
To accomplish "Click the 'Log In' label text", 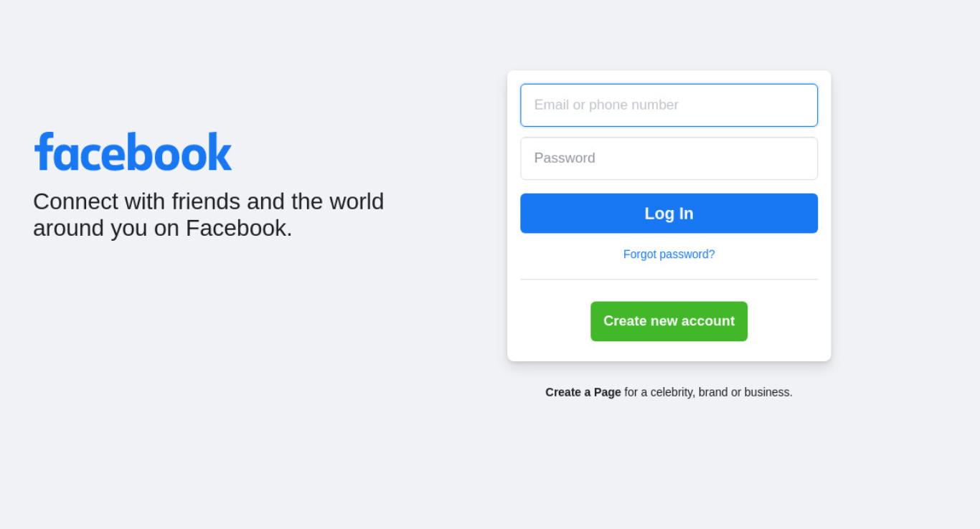I will click(669, 214).
